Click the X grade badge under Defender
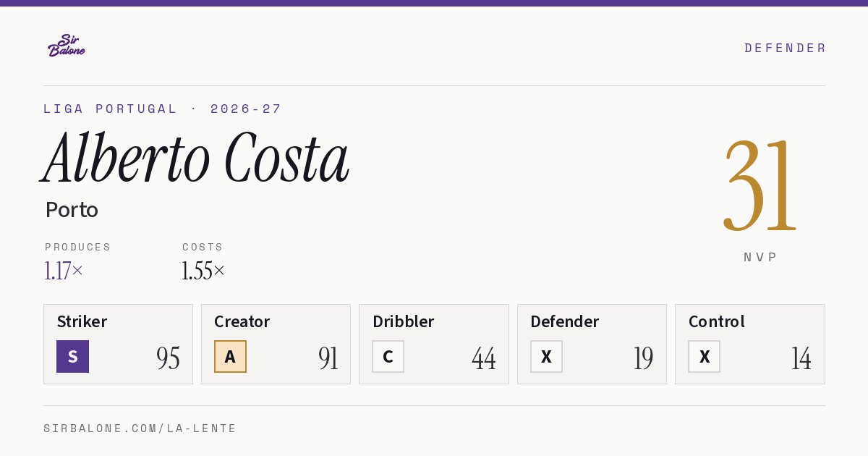Image resolution: width=868 pixels, height=456 pixels. point(546,356)
